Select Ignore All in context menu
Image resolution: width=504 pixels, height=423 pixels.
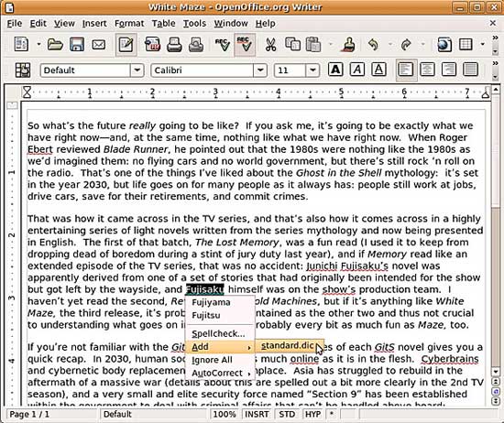[x=220, y=360]
